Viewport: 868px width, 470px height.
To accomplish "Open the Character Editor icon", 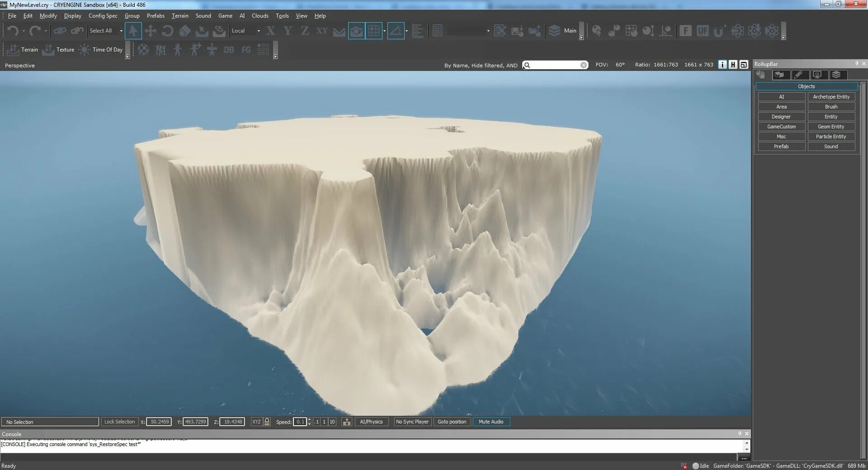I will (x=177, y=49).
